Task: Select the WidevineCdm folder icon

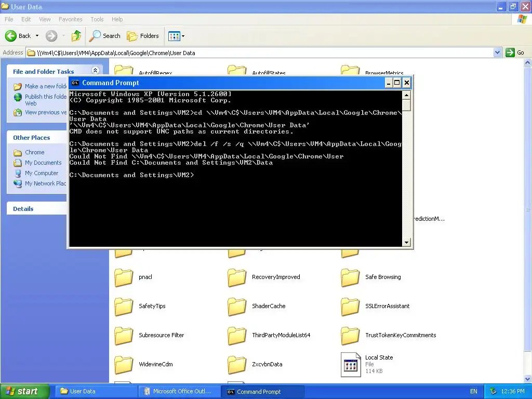Action: pos(124,365)
